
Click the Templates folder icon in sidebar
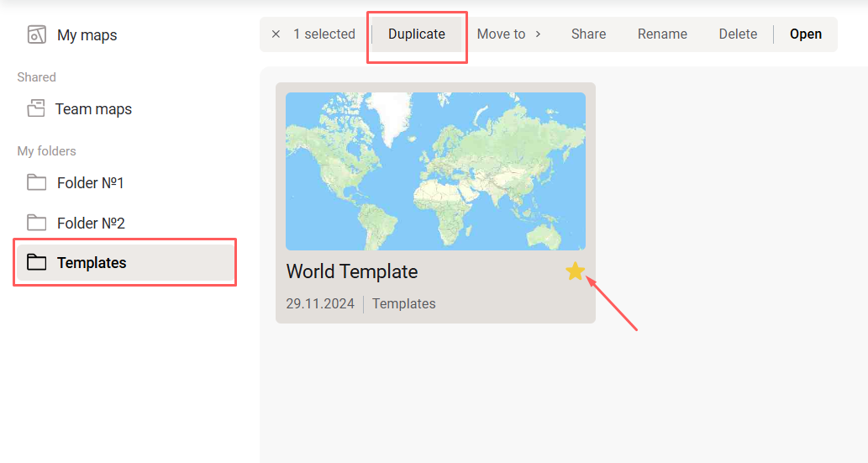point(36,262)
